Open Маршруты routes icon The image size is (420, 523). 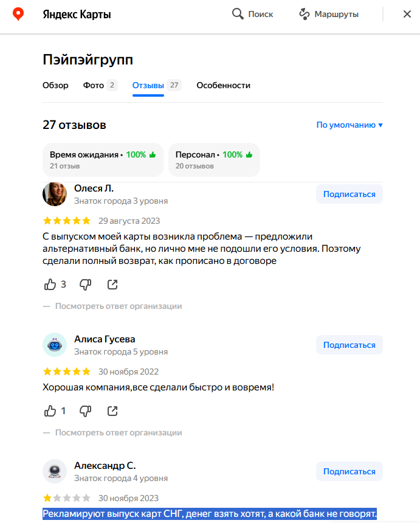pyautogui.click(x=305, y=14)
